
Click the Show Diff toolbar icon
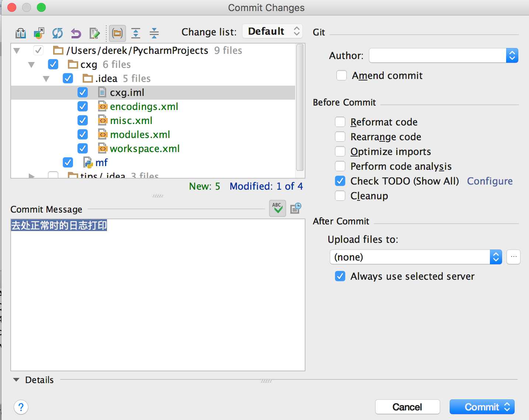click(21, 33)
